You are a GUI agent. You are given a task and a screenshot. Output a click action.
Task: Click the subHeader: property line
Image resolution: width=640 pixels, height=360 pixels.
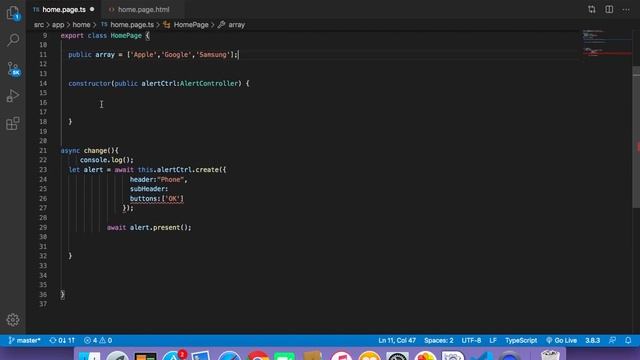[149, 189]
